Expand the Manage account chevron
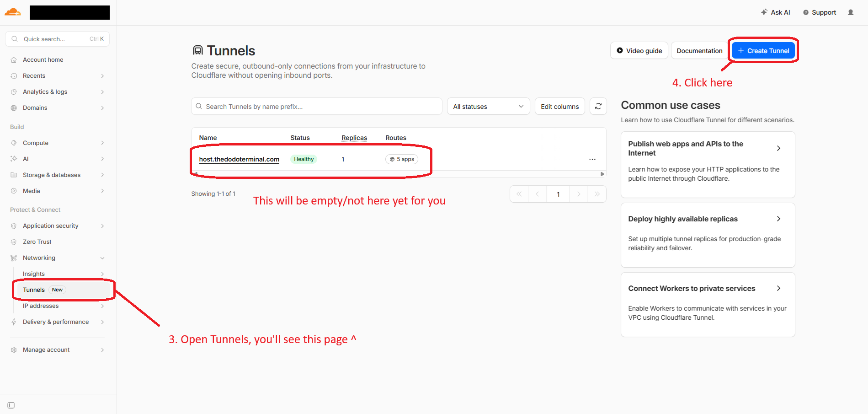868x414 pixels. click(102, 350)
